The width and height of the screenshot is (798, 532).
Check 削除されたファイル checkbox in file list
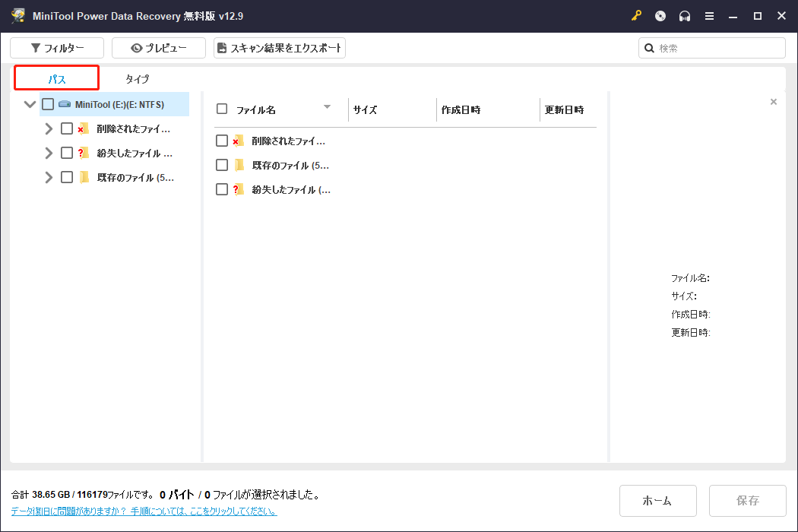coord(222,141)
